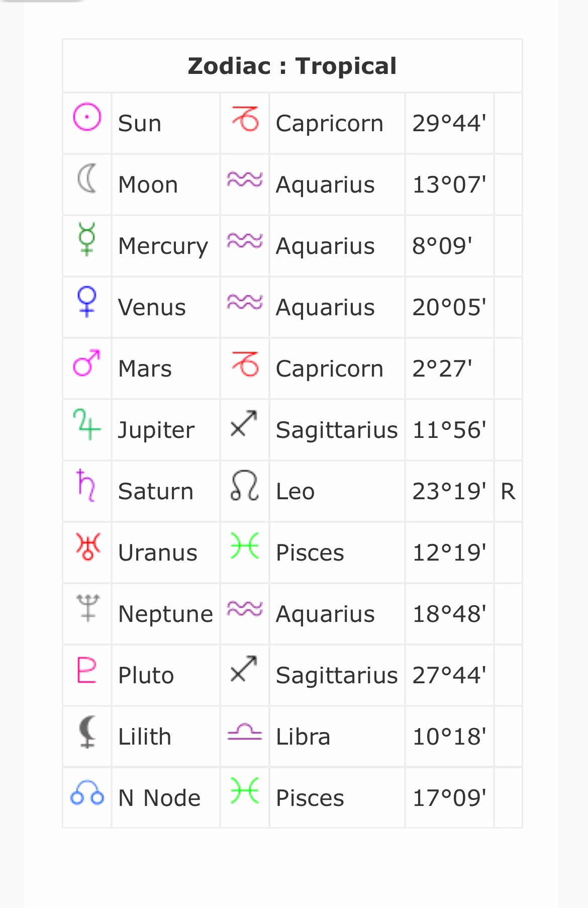The height and width of the screenshot is (908, 588).
Task: Click the pink Sun glyph icon
Action: 87,117
